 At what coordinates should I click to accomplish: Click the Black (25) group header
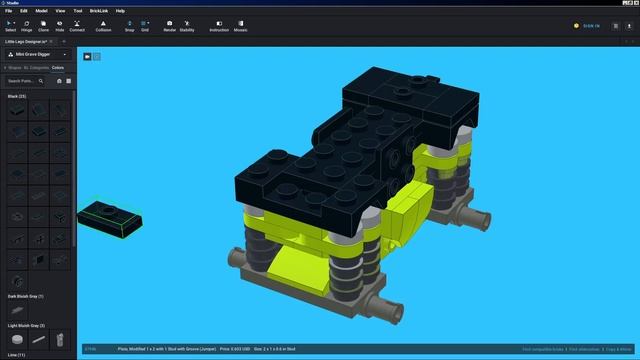point(17,96)
